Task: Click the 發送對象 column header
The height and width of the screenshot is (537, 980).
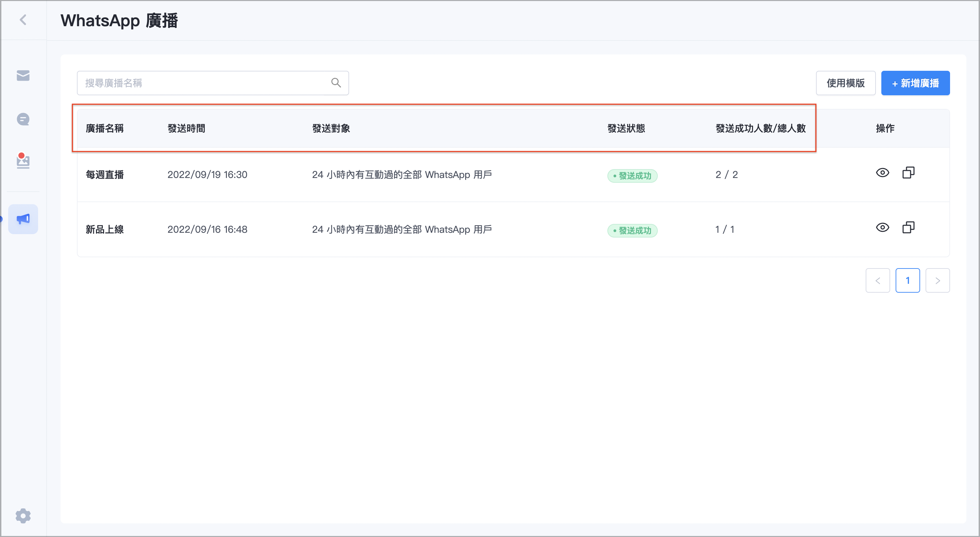Action: [x=331, y=129]
